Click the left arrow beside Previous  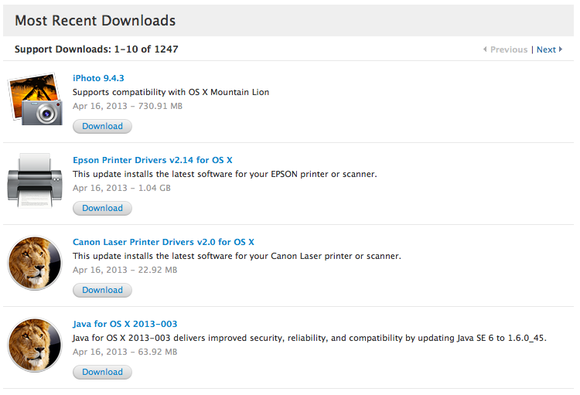point(485,49)
